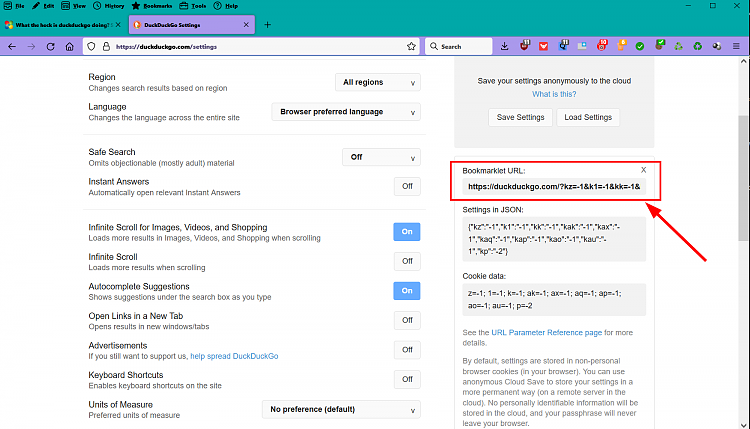Image resolution: width=750 pixels, height=429 pixels.
Task: Click the light green recycle arrows icon
Action: tap(679, 46)
